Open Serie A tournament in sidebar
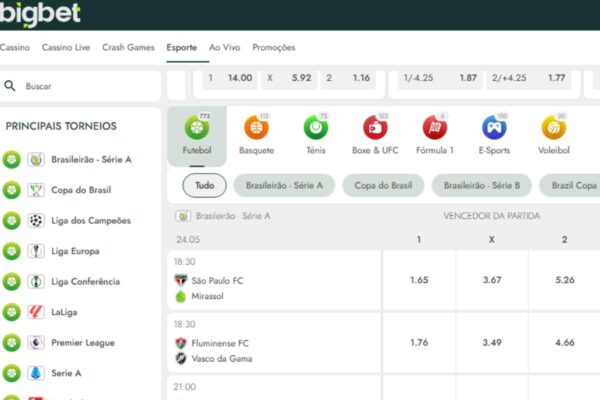 [x=66, y=373]
